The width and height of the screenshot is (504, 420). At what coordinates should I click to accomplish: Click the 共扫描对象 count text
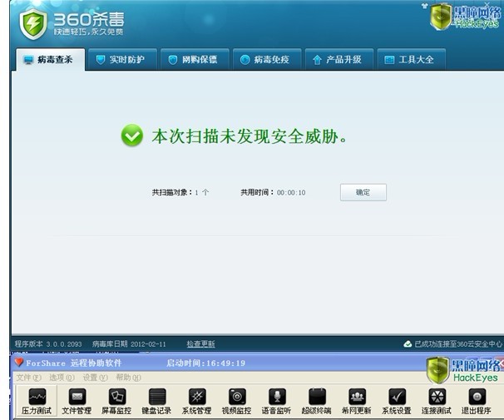pyautogui.click(x=180, y=192)
